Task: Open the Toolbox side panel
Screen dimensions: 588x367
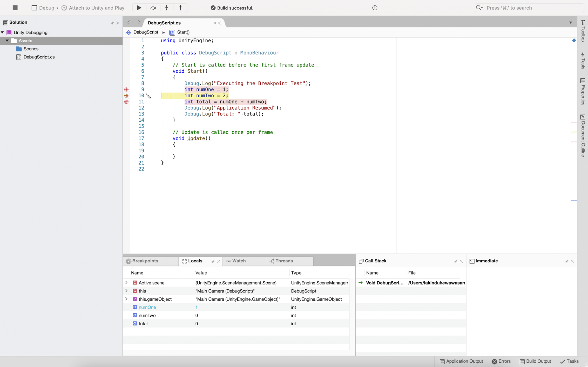Action: tap(583, 31)
